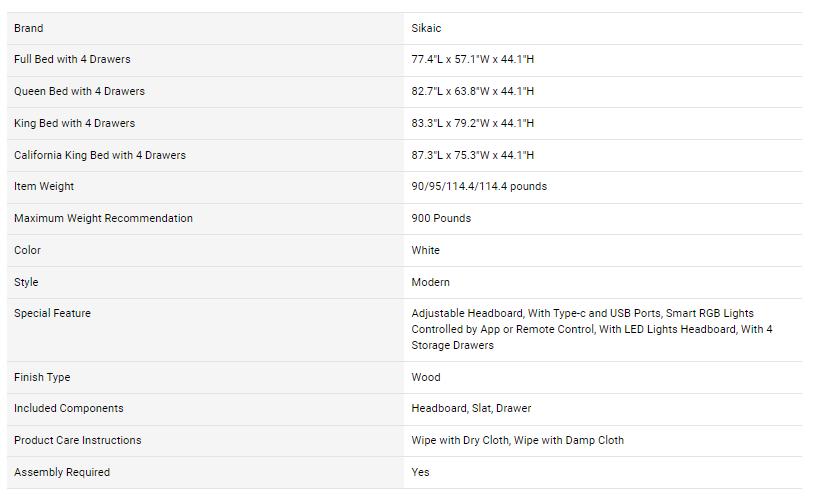Image resolution: width=824 pixels, height=497 pixels.
Task: Select the 77.4"L x 57.1"W dimensions value
Action: click(x=472, y=60)
